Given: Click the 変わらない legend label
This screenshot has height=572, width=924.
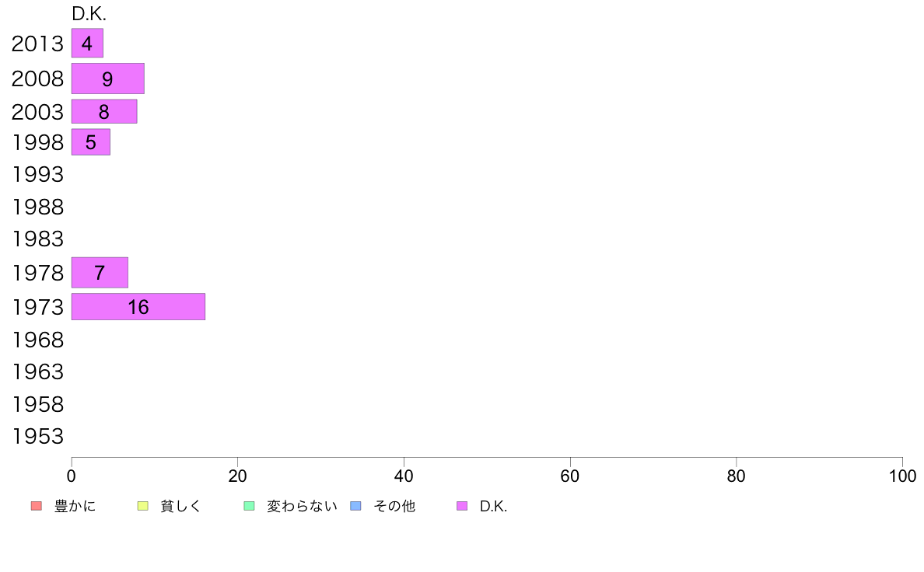Looking at the screenshot, I should click(302, 506).
